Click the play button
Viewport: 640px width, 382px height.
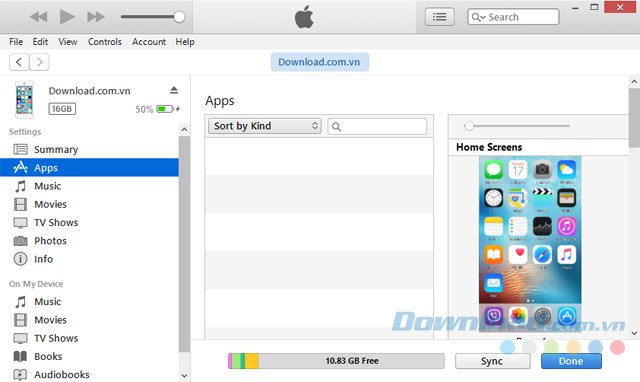click(67, 17)
